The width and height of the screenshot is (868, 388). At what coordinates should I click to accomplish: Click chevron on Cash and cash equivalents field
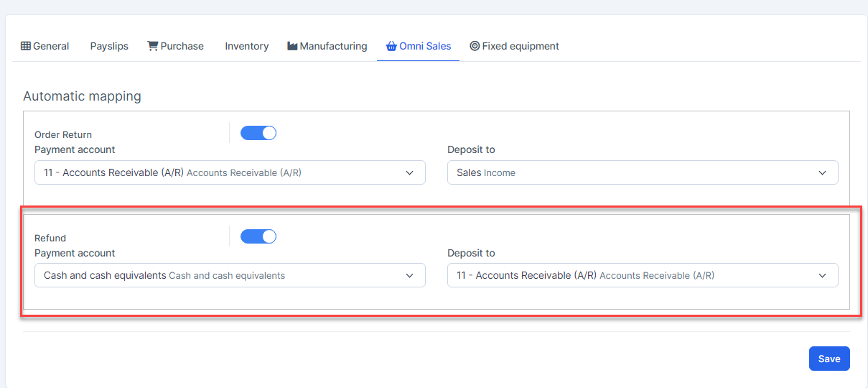click(x=410, y=275)
